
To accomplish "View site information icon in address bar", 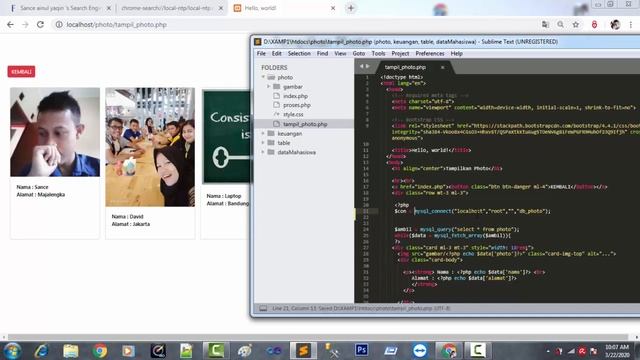I will [x=59, y=24].
